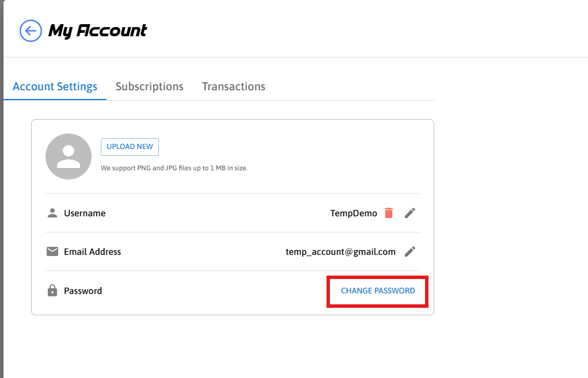The image size is (588, 378).
Task: Click the Username label text
Action: coord(85,213)
